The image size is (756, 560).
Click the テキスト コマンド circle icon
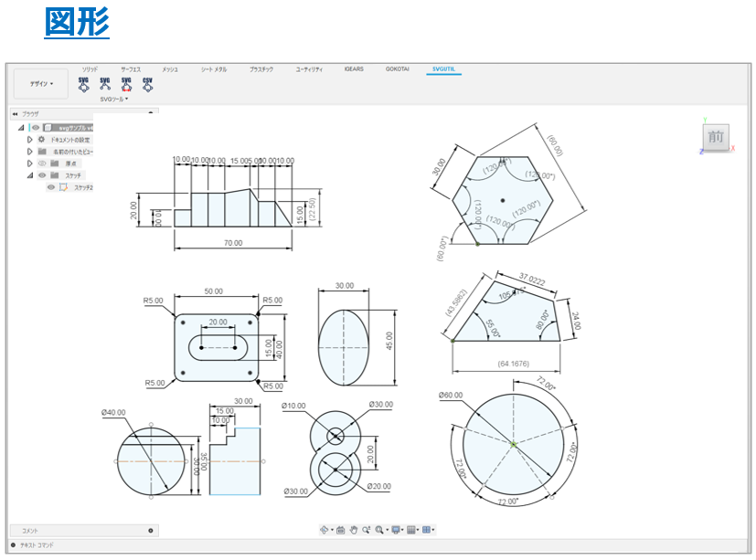point(14,545)
